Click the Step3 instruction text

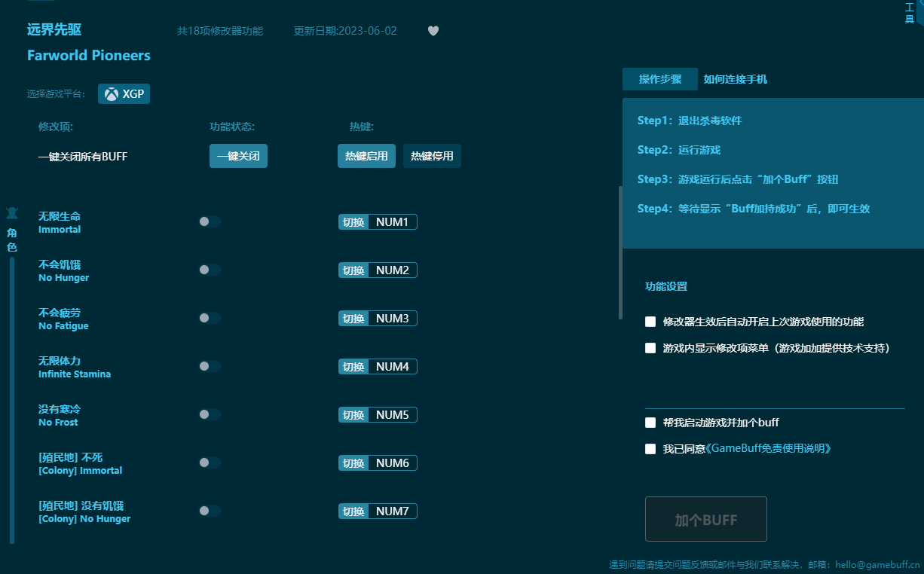738,179
